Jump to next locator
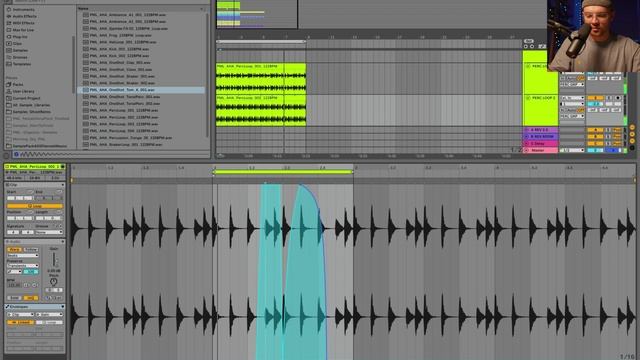The width and height of the screenshot is (640, 360). [x=532, y=47]
